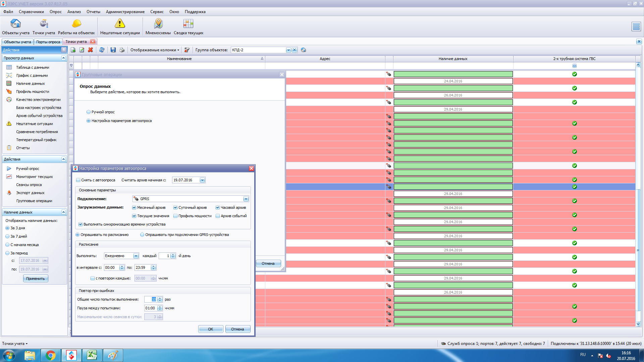Click Отмена in автоопрос settings dialog
This screenshot has width=644, height=362.
(x=237, y=329)
